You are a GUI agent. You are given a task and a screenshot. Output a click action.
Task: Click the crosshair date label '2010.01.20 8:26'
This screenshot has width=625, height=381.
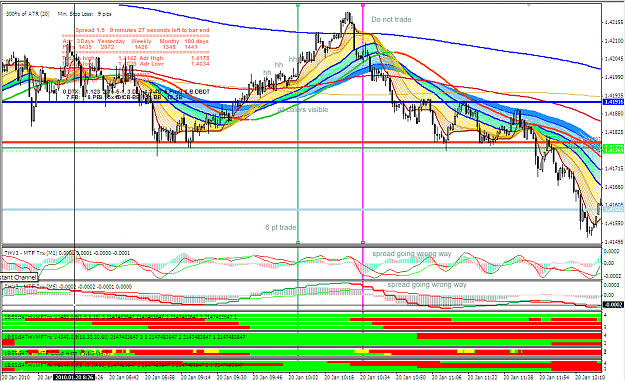[75, 377]
